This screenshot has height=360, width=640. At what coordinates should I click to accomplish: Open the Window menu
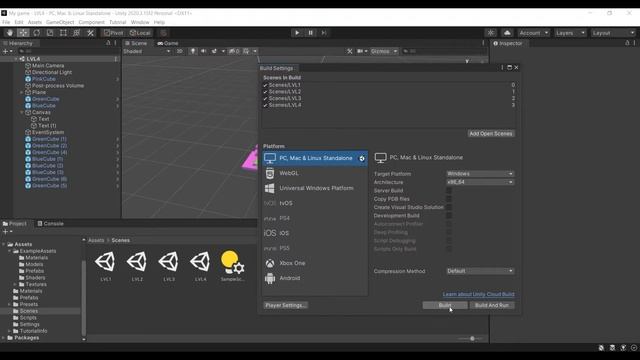[x=140, y=22]
